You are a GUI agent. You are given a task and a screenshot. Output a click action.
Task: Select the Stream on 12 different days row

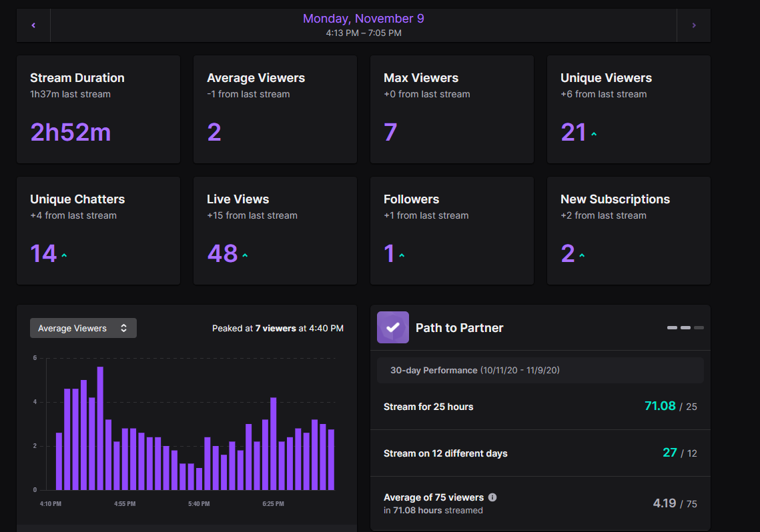[x=540, y=453]
